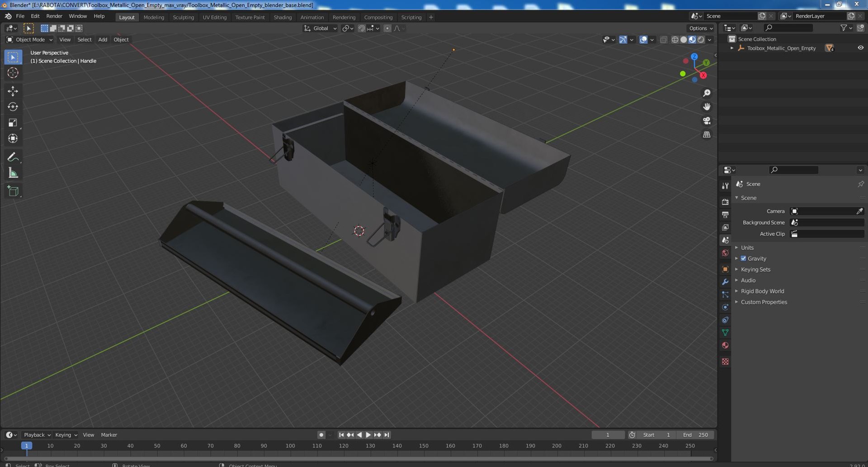The image size is (868, 467).
Task: Expand Toolbox_Metallic_Open_Empty in outliner
Action: [x=732, y=48]
